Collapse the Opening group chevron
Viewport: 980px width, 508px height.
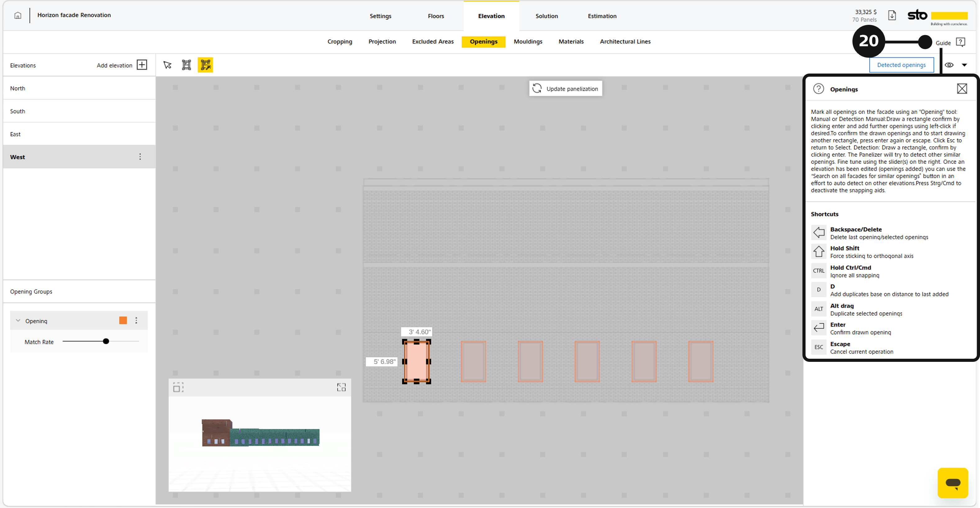(x=18, y=321)
